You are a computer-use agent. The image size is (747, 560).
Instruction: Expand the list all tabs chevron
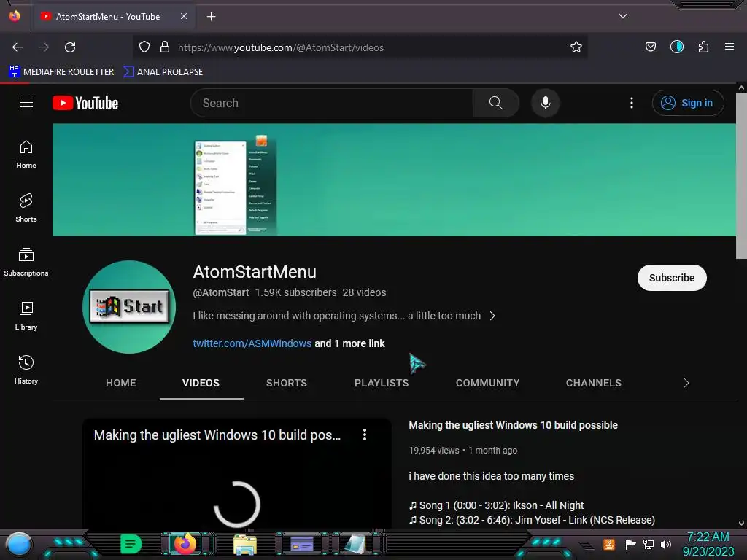[x=623, y=16]
